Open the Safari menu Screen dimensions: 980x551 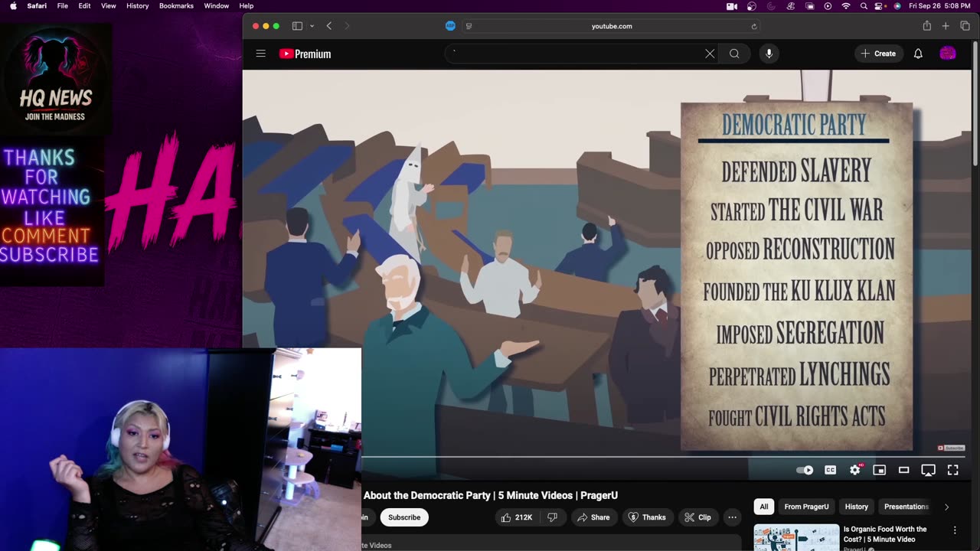click(37, 6)
